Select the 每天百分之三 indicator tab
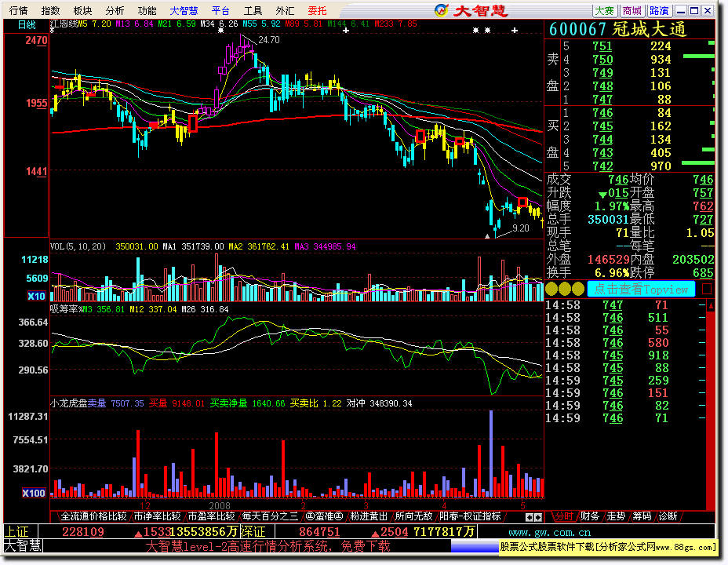The height and width of the screenshot is (565, 728). coord(270,516)
